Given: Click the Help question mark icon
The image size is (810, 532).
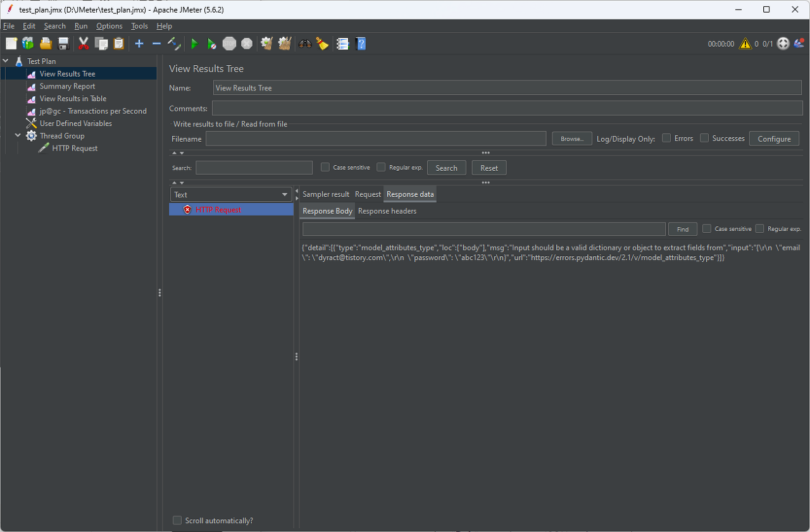Looking at the screenshot, I should (361, 44).
